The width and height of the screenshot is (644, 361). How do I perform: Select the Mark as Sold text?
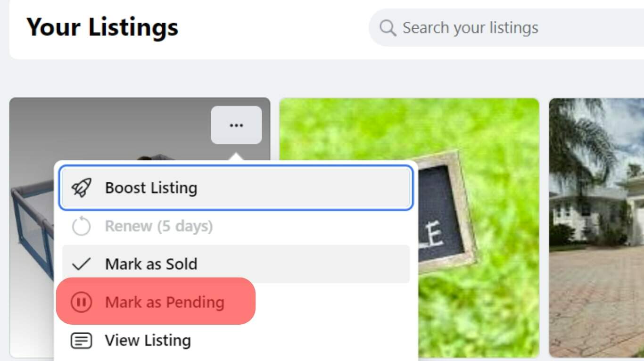[x=151, y=264]
